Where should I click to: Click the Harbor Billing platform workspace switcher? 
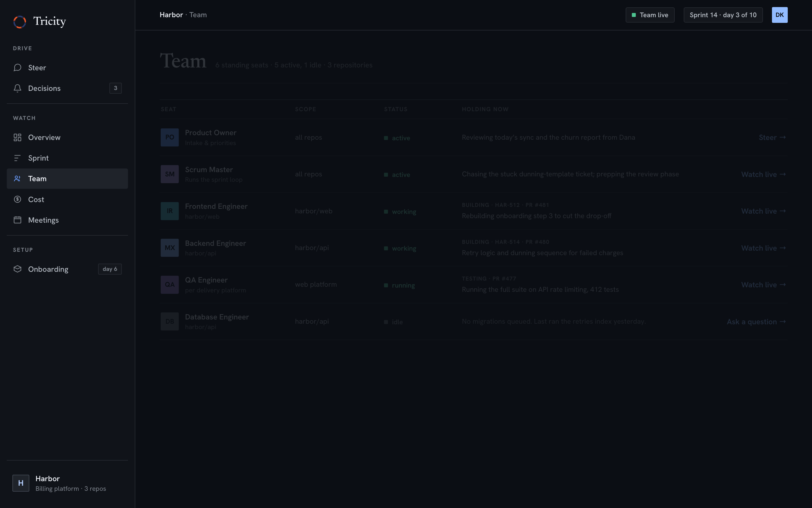[x=67, y=483]
